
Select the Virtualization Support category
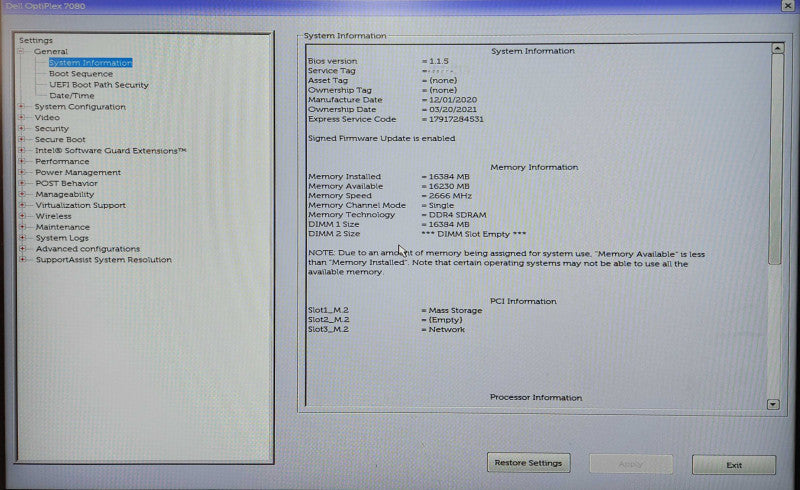pos(80,205)
